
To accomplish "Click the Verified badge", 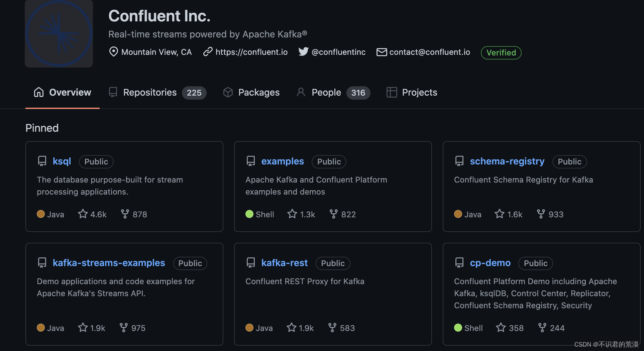I will 501,53.
